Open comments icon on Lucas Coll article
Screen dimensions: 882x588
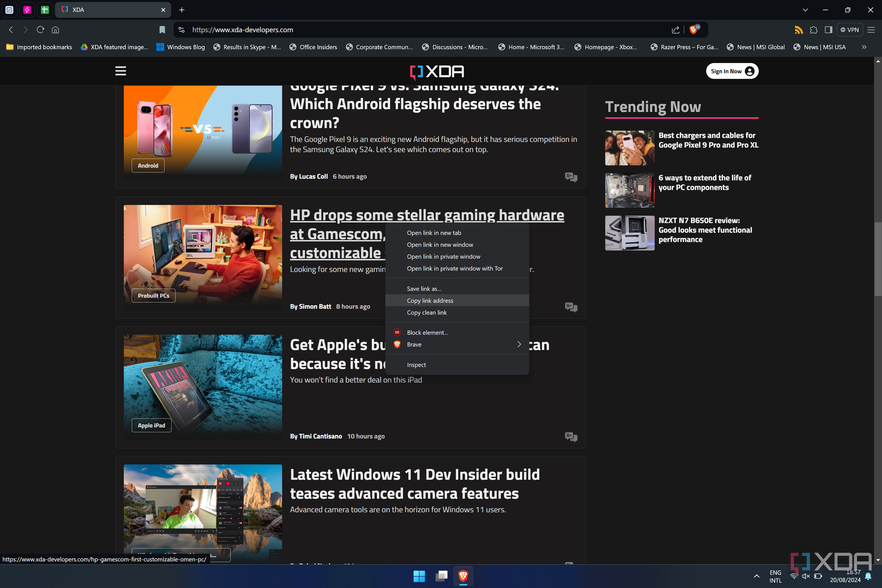[571, 177]
